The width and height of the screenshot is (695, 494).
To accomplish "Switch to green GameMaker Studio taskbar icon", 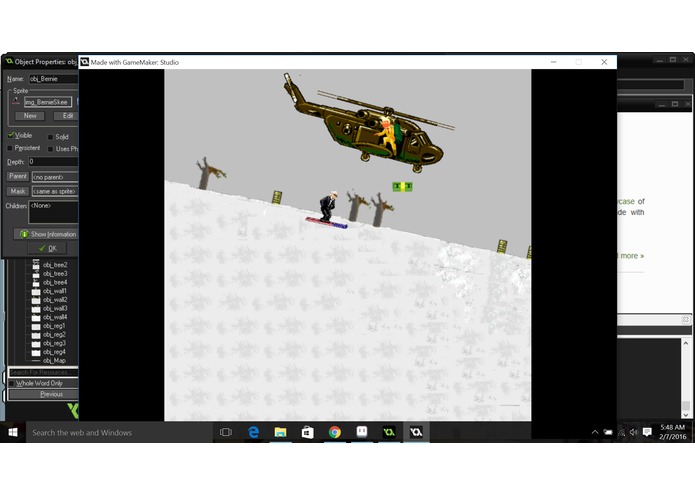I will (x=389, y=432).
